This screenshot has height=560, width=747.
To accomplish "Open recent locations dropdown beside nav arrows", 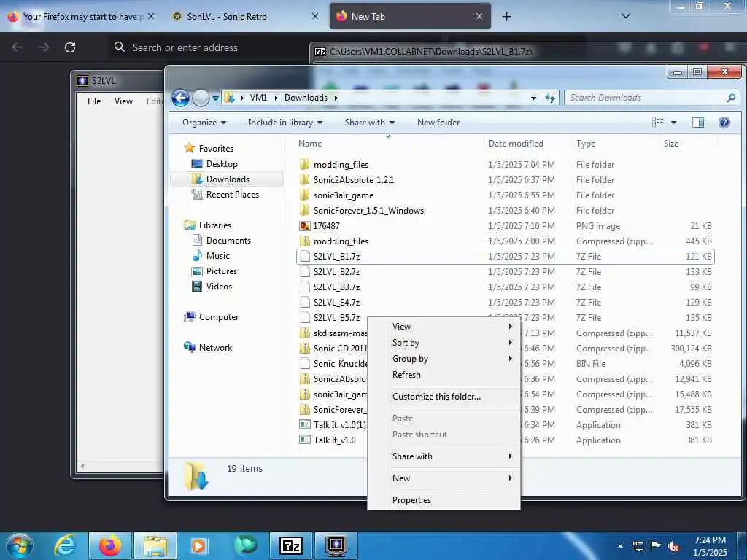I will tap(215, 98).
